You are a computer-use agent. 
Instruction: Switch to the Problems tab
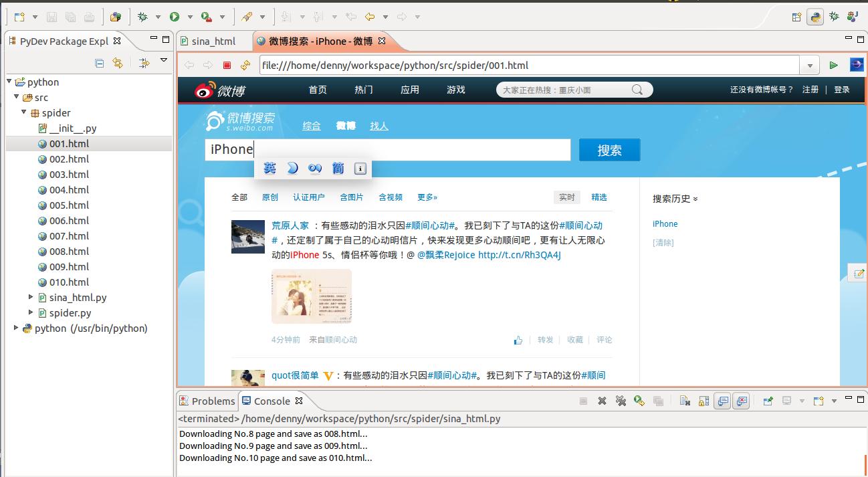[x=207, y=401]
